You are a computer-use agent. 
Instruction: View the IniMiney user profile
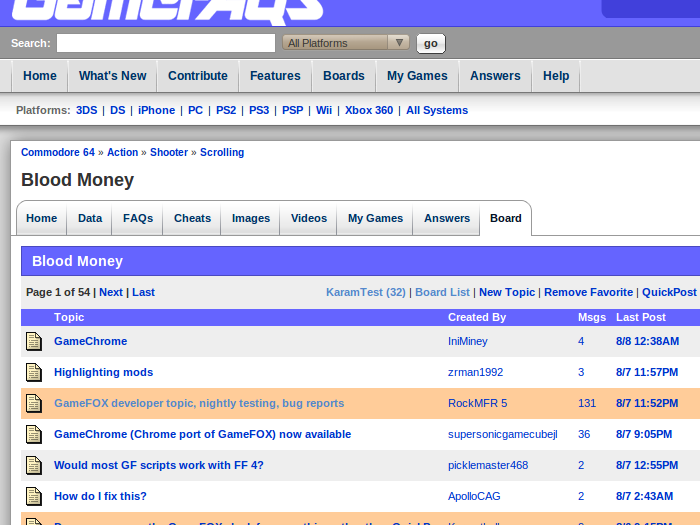pyautogui.click(x=468, y=342)
